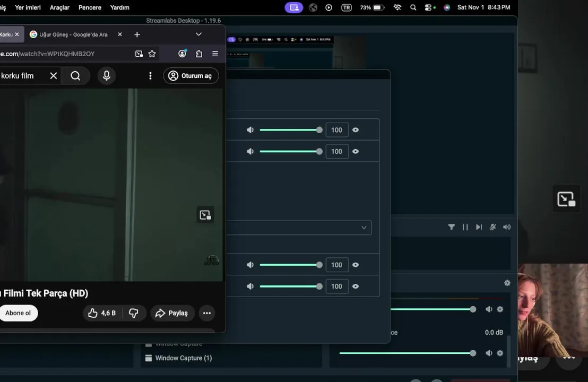
Task: Clear the YouTube search text
Action: (x=54, y=76)
